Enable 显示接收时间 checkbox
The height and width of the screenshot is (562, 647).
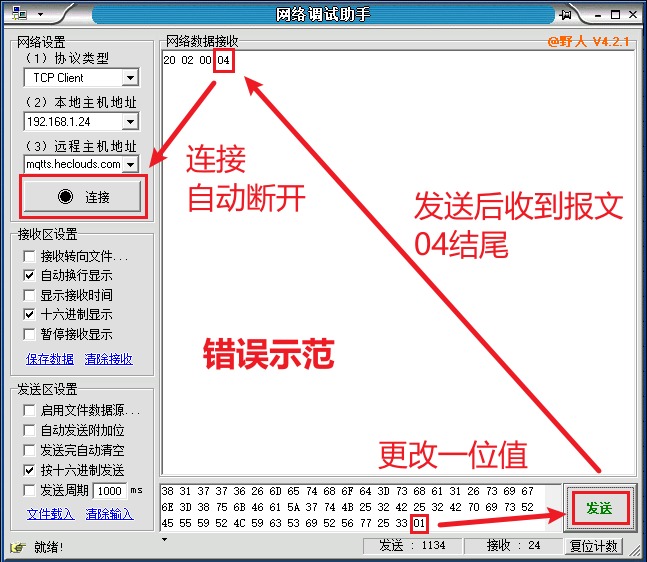[x=29, y=295]
